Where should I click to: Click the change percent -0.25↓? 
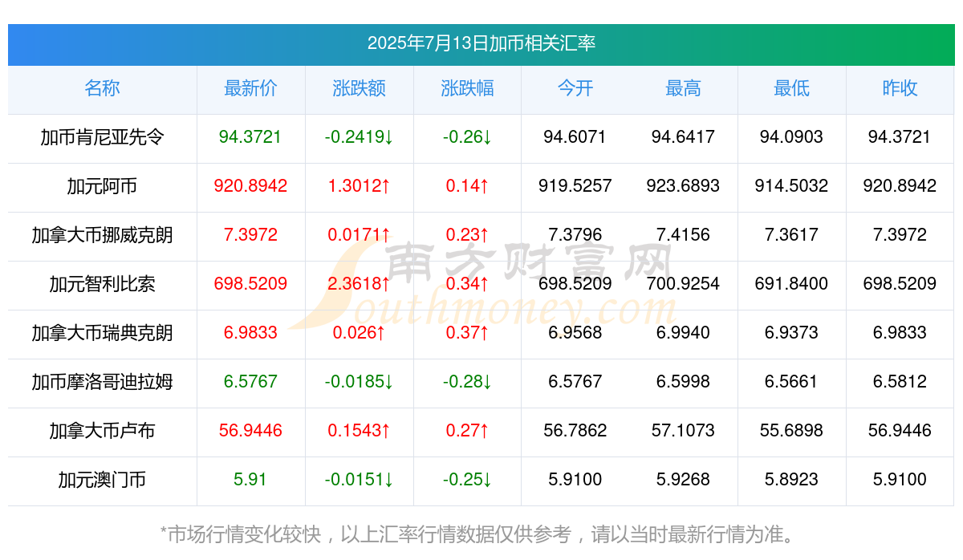pyautogui.click(x=467, y=480)
